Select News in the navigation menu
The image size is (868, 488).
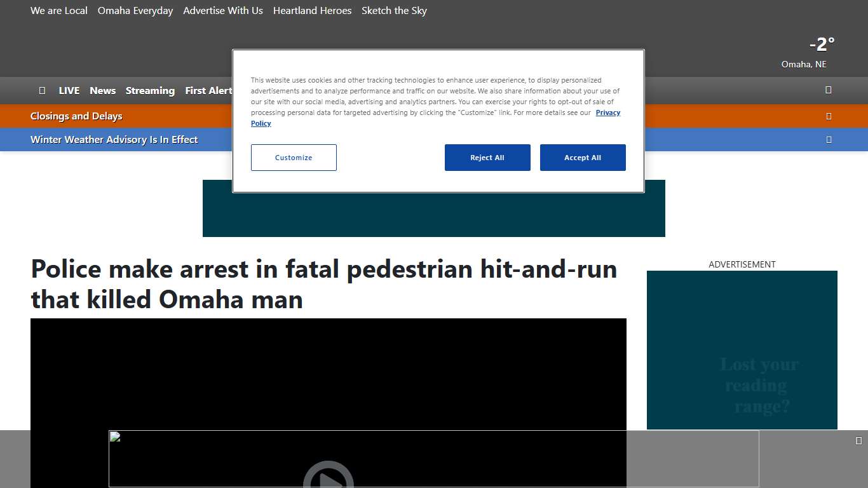(x=102, y=90)
